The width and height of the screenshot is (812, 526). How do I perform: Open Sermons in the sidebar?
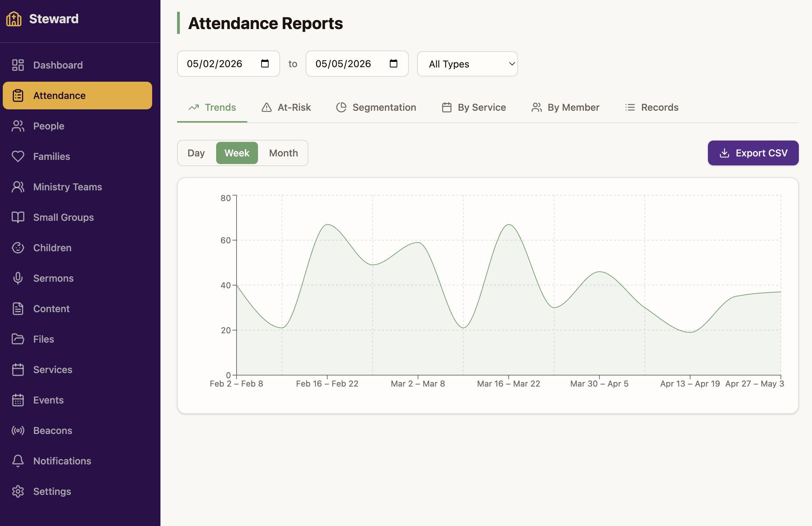point(77,278)
